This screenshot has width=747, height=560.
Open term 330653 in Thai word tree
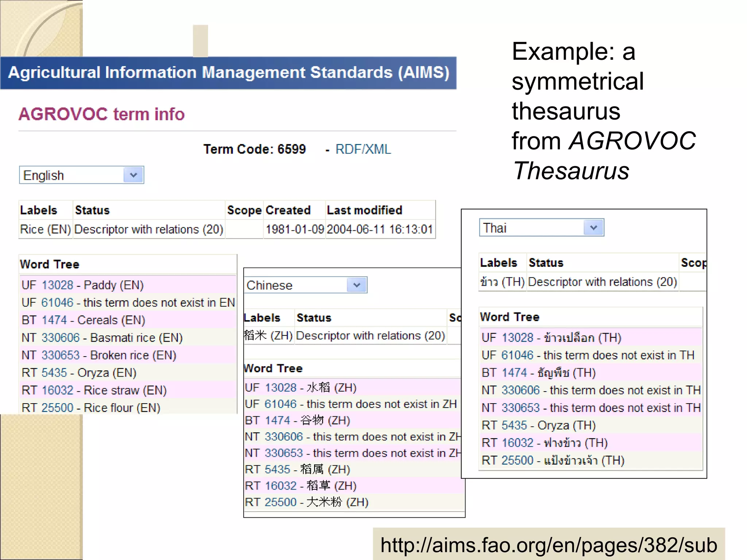(520, 407)
